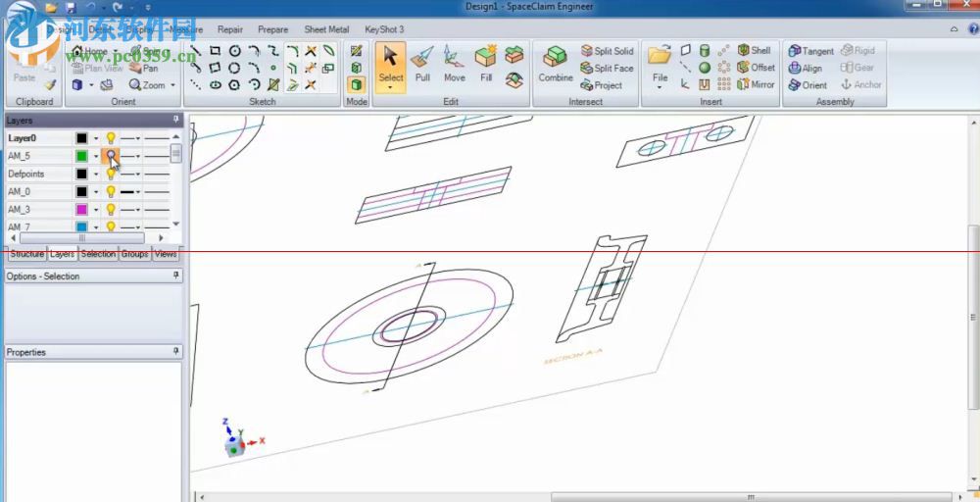Click AM_3 magenta color swatch
This screenshot has width=980, height=502.
82,209
